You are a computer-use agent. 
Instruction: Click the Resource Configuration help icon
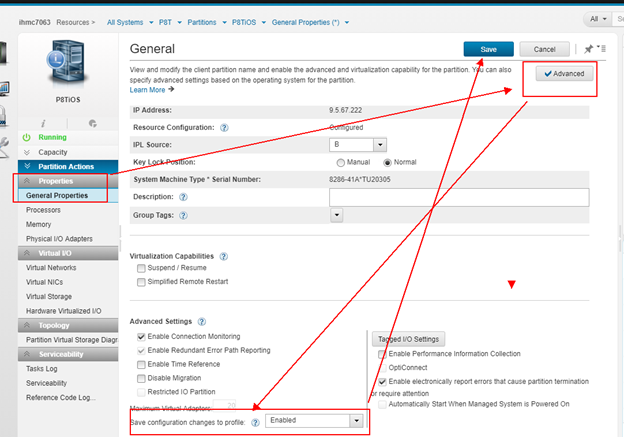[224, 128]
